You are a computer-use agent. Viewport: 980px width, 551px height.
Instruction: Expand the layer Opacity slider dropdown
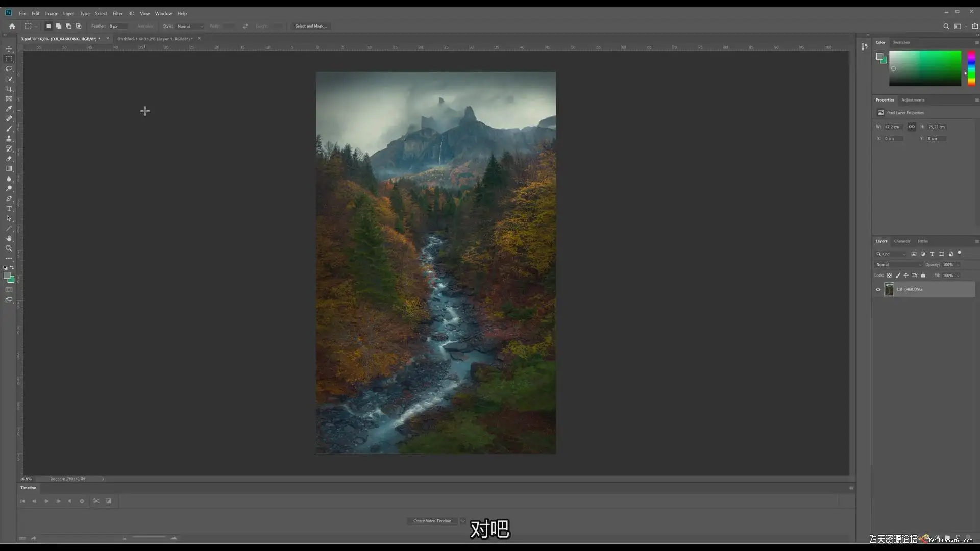point(958,265)
